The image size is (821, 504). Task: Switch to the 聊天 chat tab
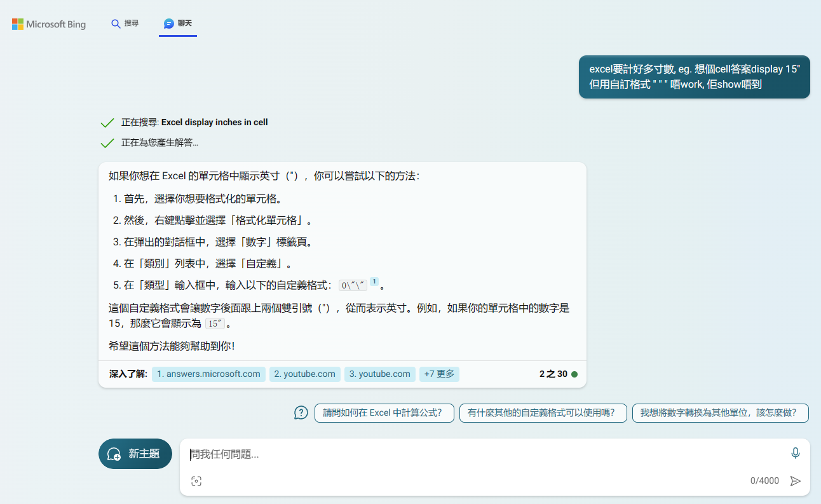click(178, 24)
